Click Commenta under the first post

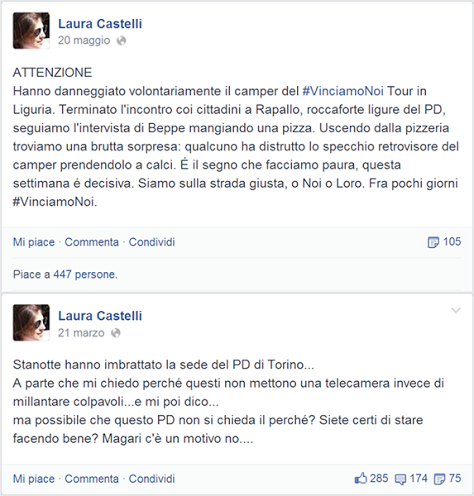coord(92,242)
